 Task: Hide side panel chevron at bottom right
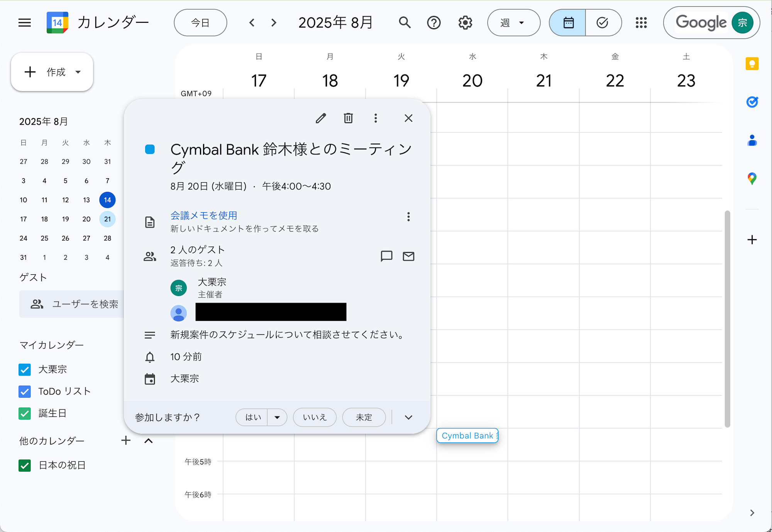point(752,513)
